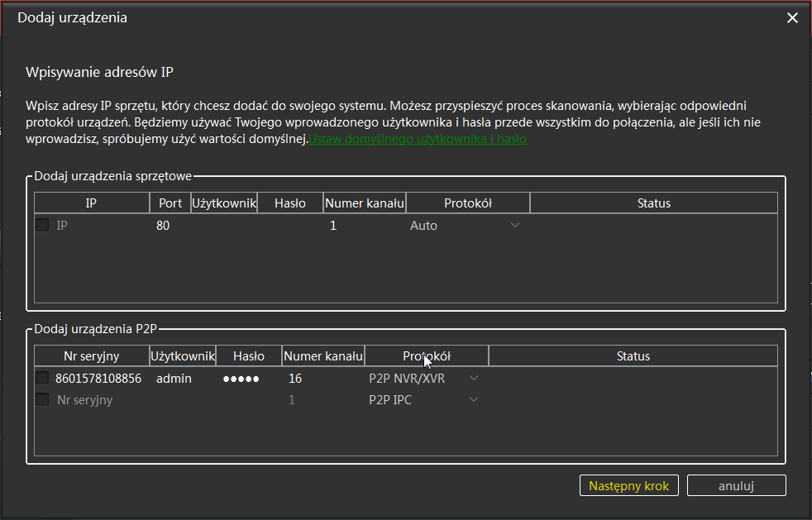Viewport: 812px width, 520px height.
Task: Click the channel number field showing 16
Action: click(x=314, y=378)
